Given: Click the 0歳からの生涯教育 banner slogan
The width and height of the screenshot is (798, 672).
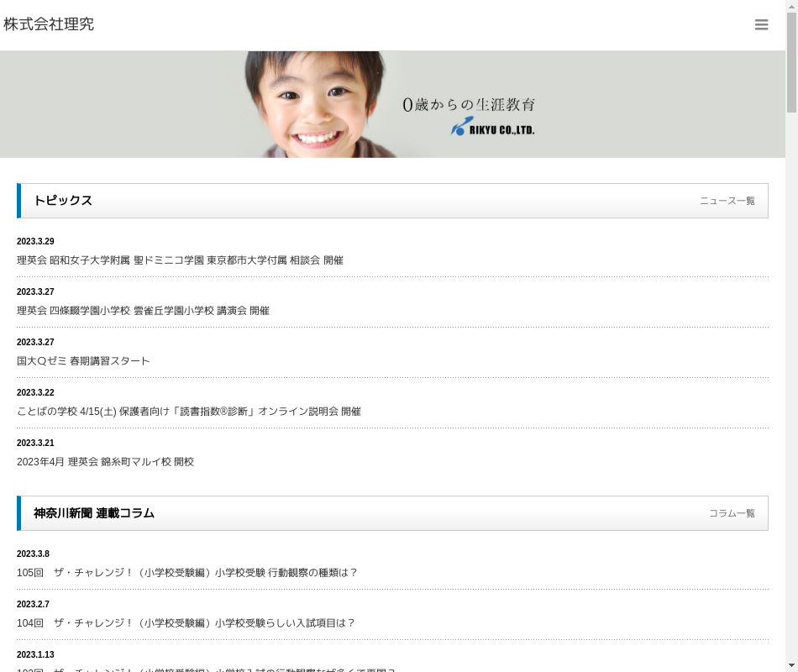Looking at the screenshot, I should [469, 104].
